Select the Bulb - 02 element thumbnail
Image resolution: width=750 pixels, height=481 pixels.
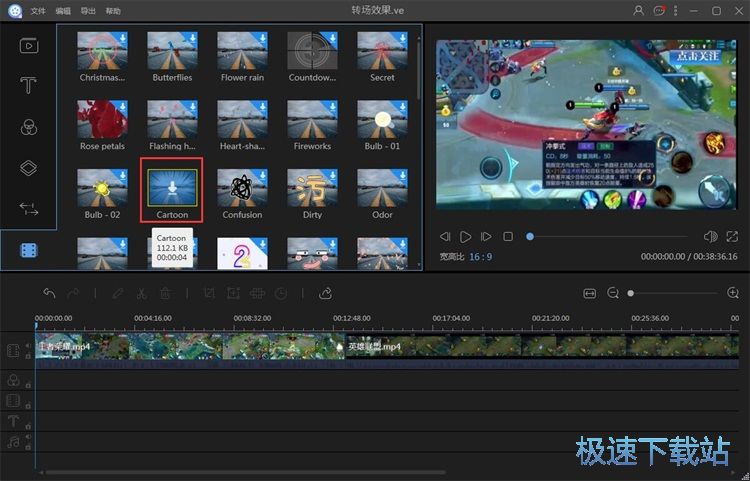pyautogui.click(x=102, y=188)
